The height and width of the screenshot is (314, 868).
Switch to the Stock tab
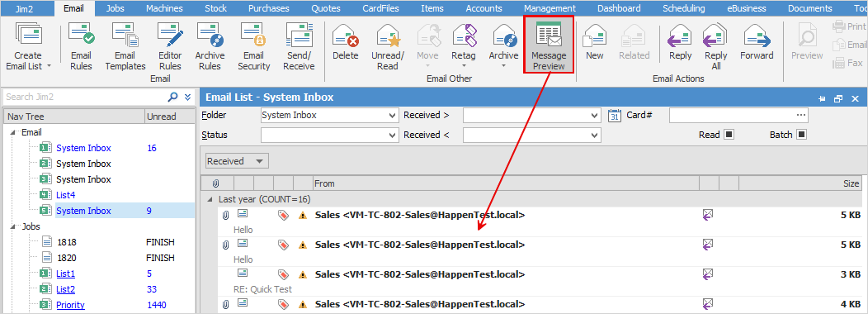pyautogui.click(x=215, y=8)
